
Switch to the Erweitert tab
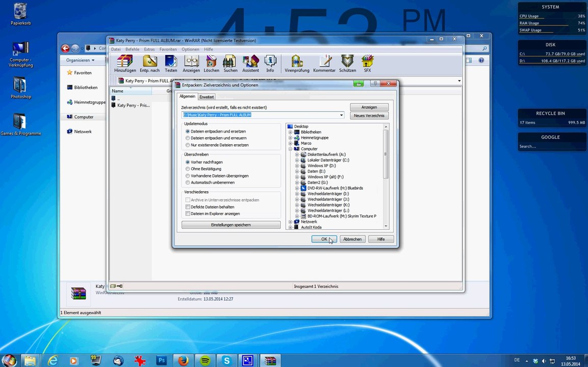[x=206, y=97]
